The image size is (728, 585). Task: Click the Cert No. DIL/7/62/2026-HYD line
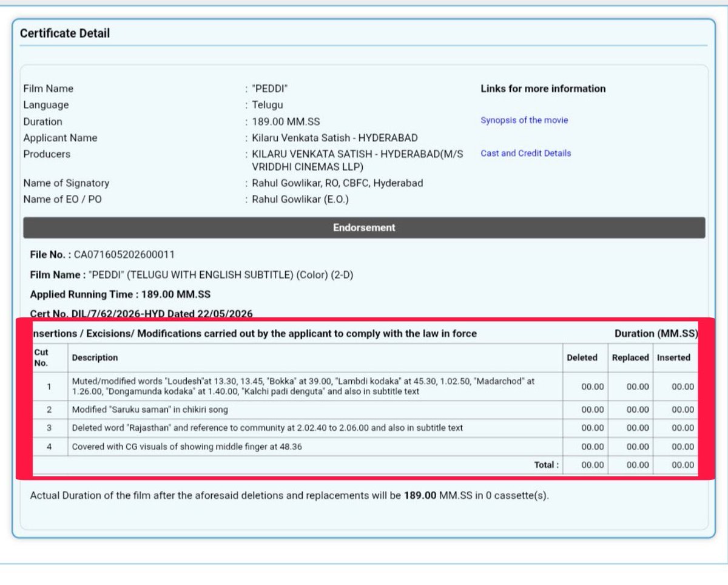click(x=141, y=314)
